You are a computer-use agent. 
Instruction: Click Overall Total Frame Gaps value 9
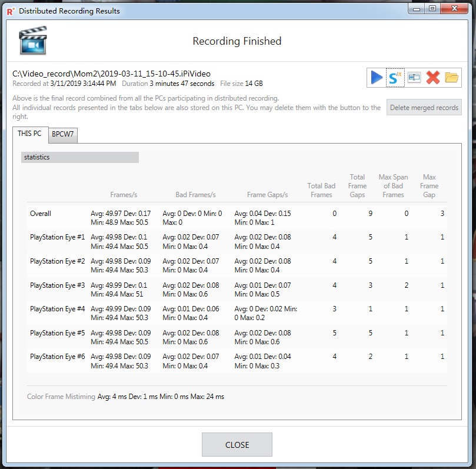370,214
